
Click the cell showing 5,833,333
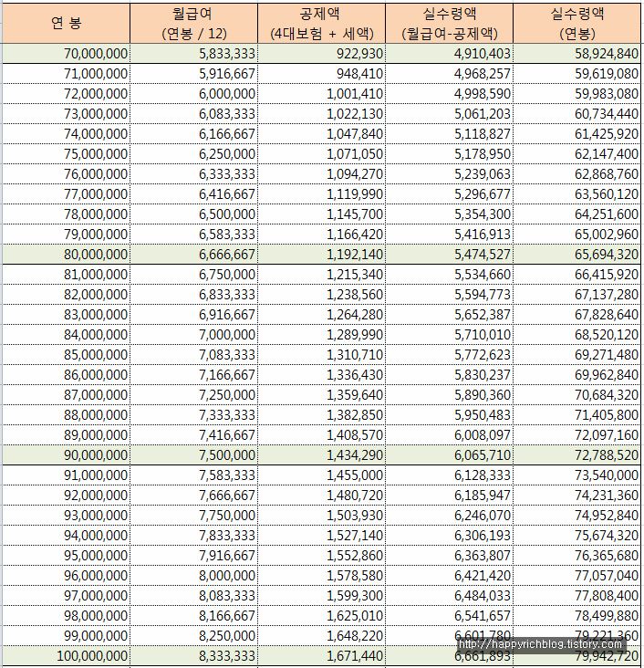(x=193, y=54)
